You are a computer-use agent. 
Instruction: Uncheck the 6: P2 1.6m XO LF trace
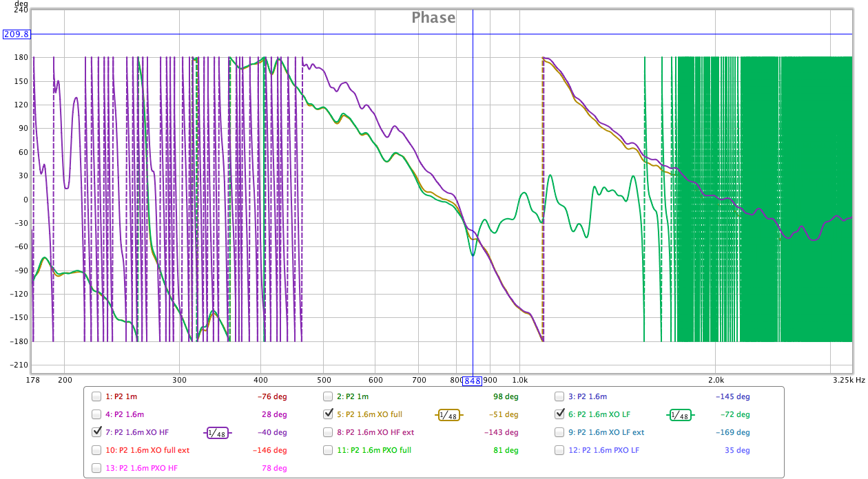(x=560, y=414)
